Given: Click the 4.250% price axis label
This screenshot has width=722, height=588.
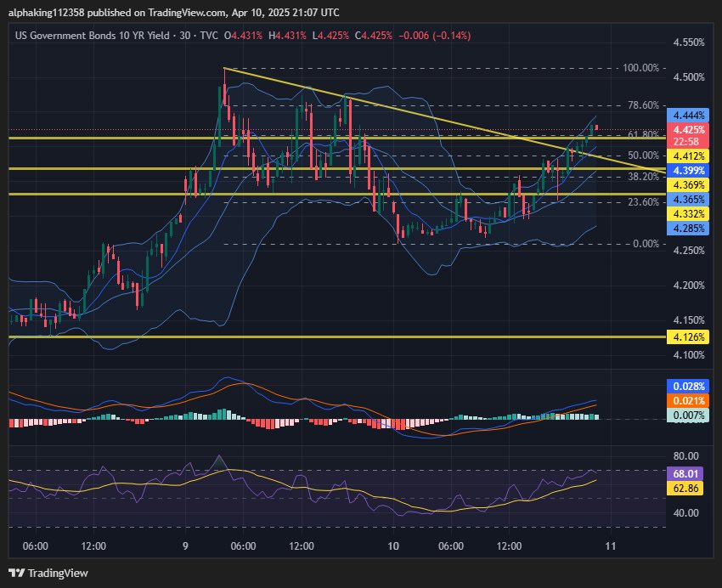Looking at the screenshot, I should [x=688, y=251].
